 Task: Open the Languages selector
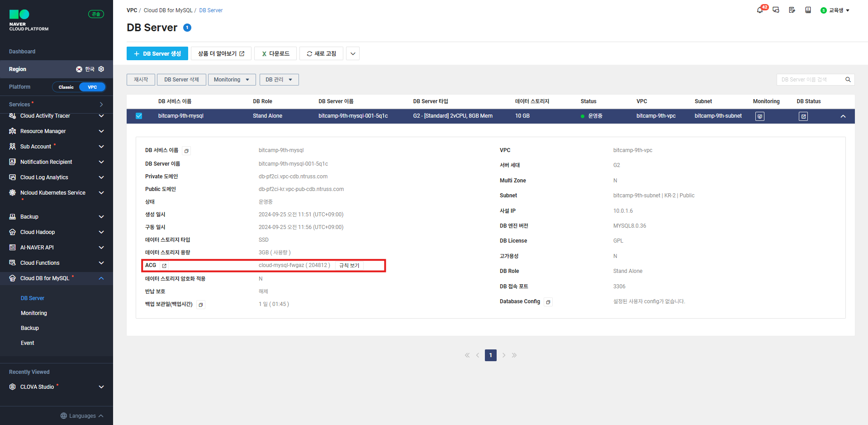(x=82, y=416)
